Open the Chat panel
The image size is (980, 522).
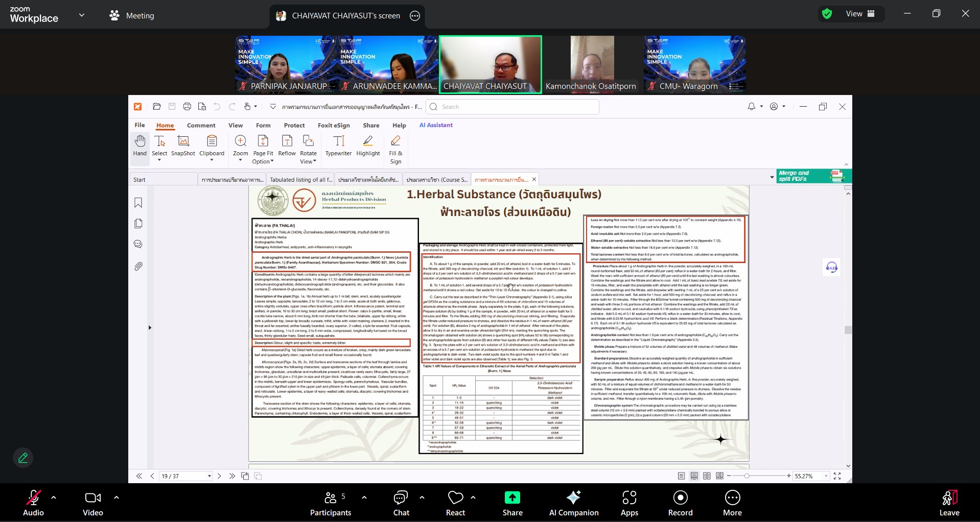coord(401,503)
